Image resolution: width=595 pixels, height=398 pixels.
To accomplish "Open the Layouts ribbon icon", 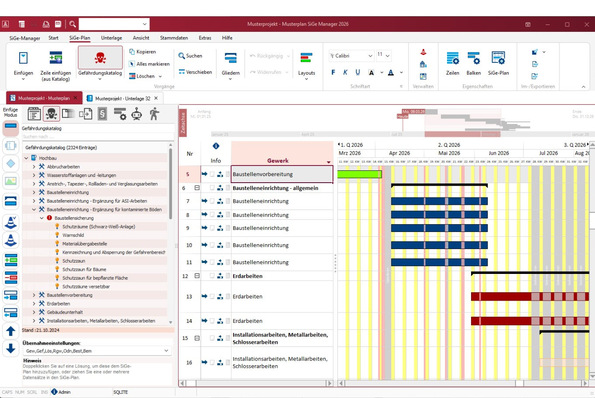I will tap(306, 58).
